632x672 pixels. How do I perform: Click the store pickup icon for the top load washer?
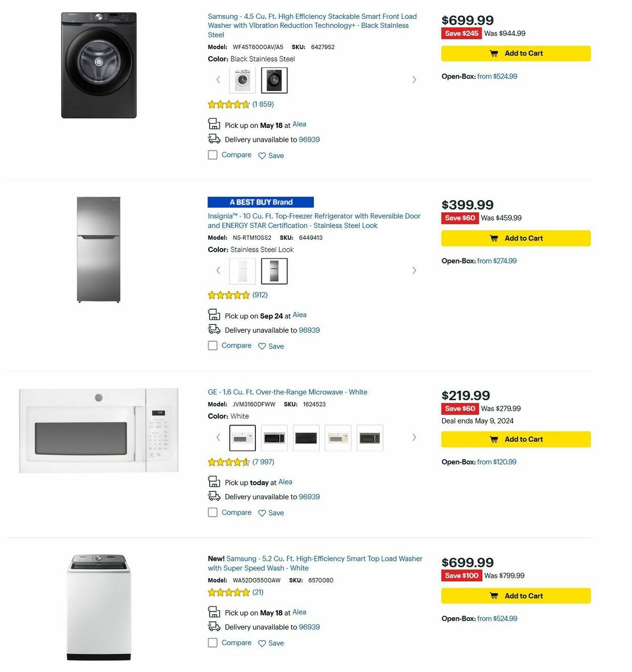click(214, 611)
